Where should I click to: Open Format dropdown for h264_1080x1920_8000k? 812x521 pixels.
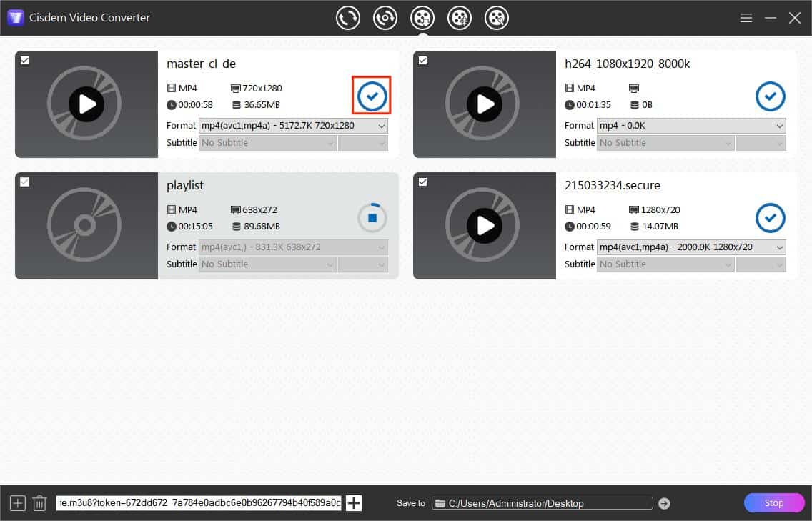(691, 126)
